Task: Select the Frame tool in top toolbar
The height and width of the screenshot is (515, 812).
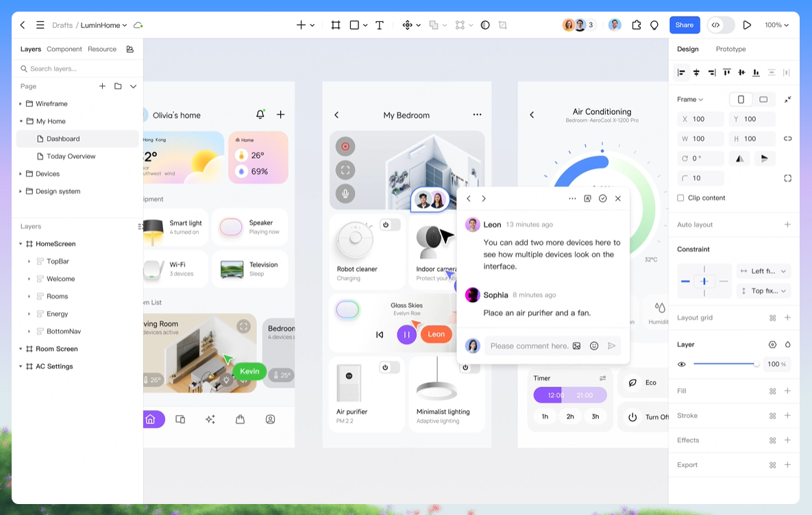Action: [336, 25]
